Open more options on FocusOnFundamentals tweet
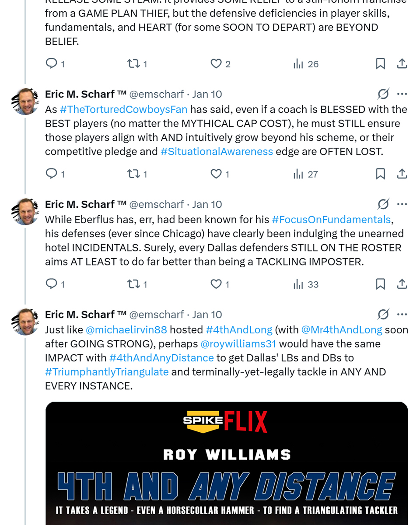 402,204
